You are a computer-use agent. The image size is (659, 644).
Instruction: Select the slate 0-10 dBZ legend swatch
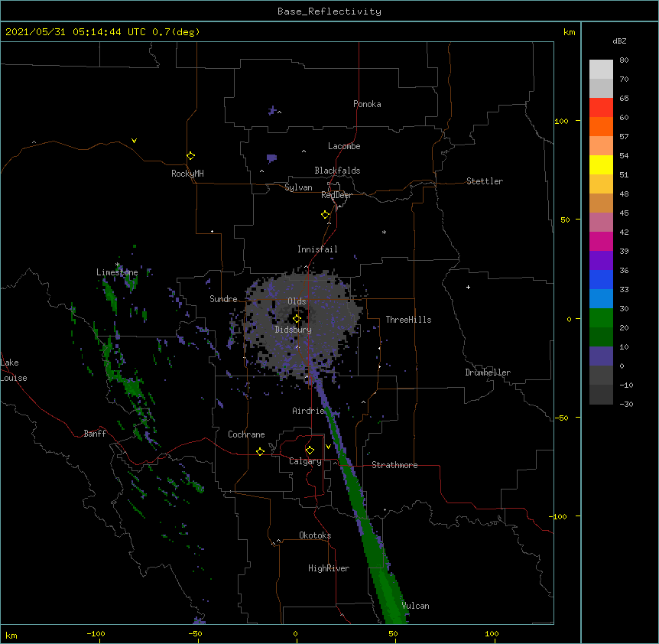tap(601, 356)
